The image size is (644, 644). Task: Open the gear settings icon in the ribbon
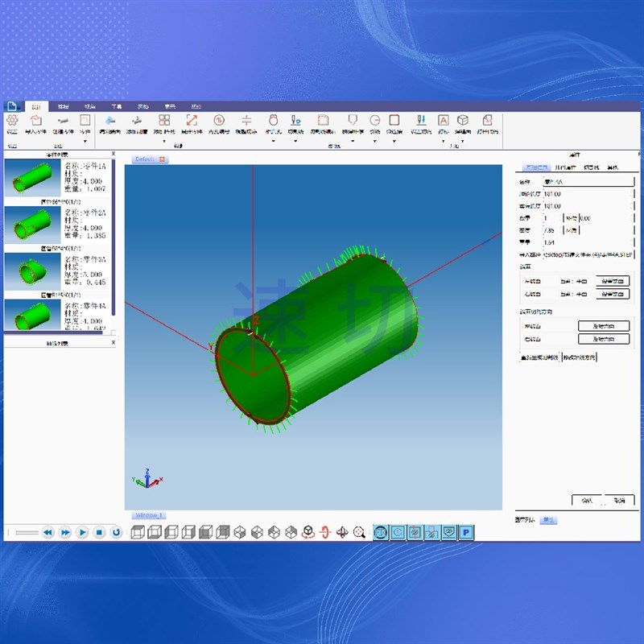point(12,120)
